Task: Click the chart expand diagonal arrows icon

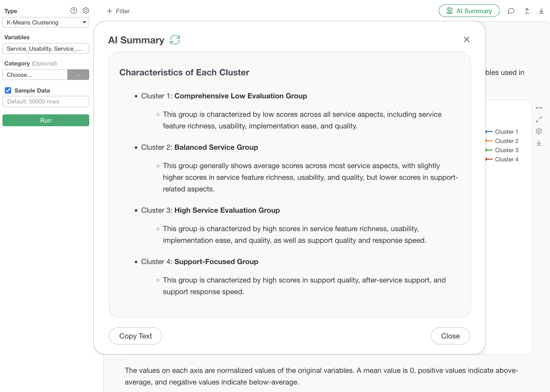Action: click(539, 120)
